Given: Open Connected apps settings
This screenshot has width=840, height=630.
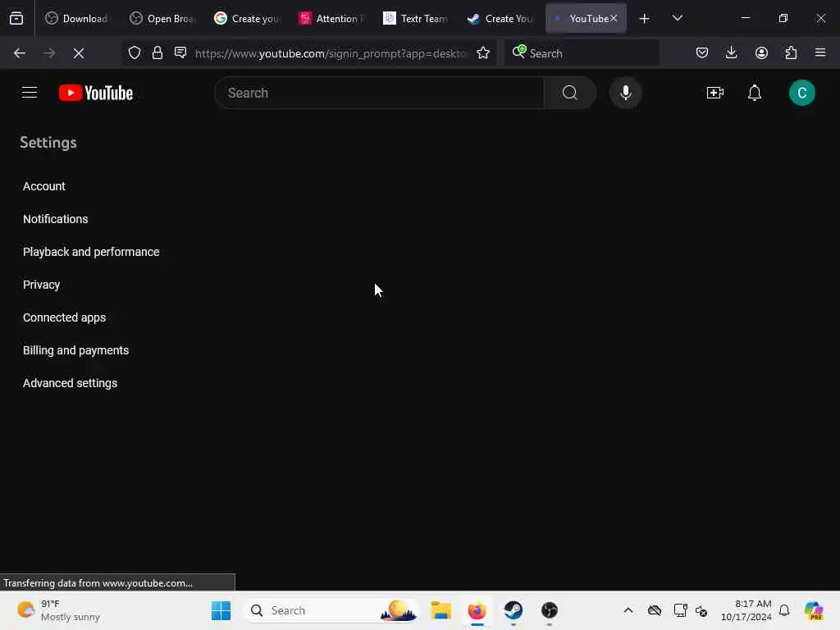Looking at the screenshot, I should [64, 317].
